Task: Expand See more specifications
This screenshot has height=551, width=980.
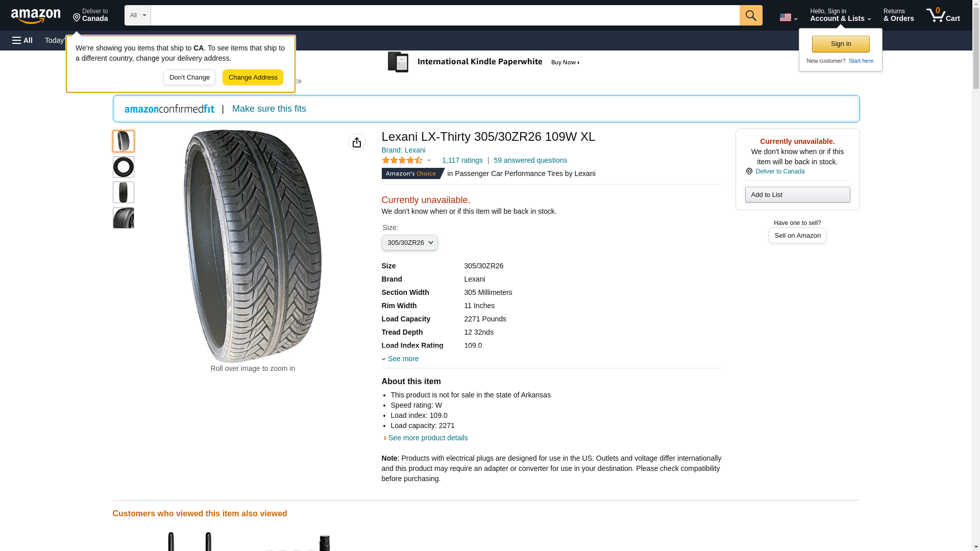Action: pyautogui.click(x=402, y=359)
